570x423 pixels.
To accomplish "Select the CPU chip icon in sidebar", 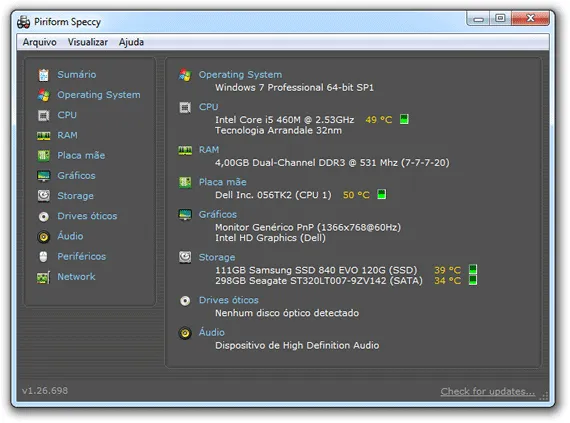I will tap(44, 116).
